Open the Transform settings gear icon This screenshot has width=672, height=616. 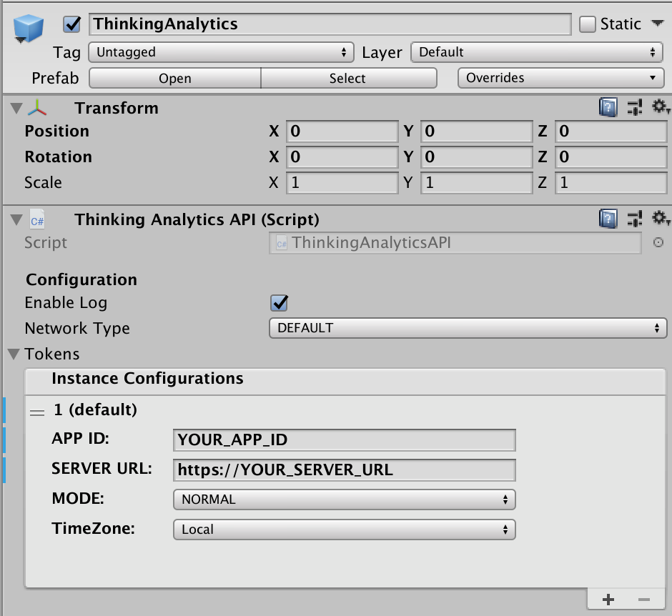pyautogui.click(x=660, y=107)
